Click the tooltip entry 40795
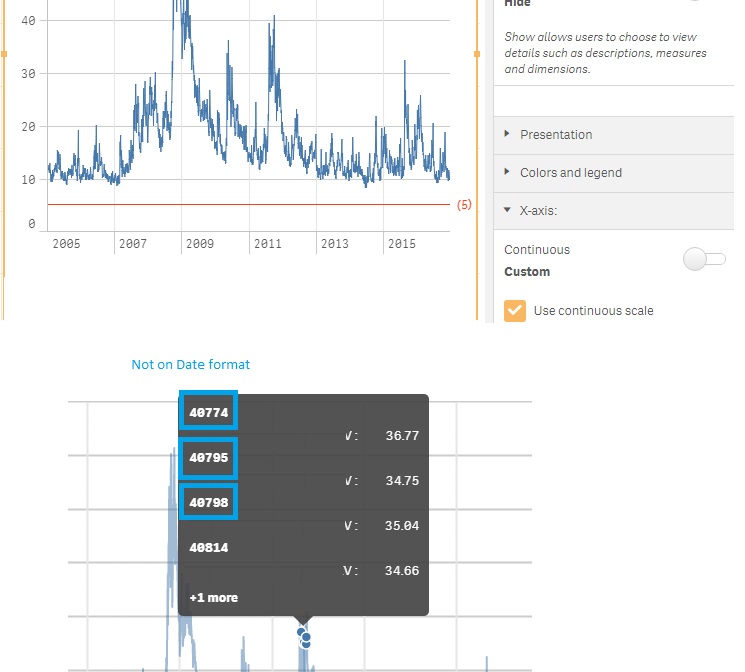 tap(209, 458)
